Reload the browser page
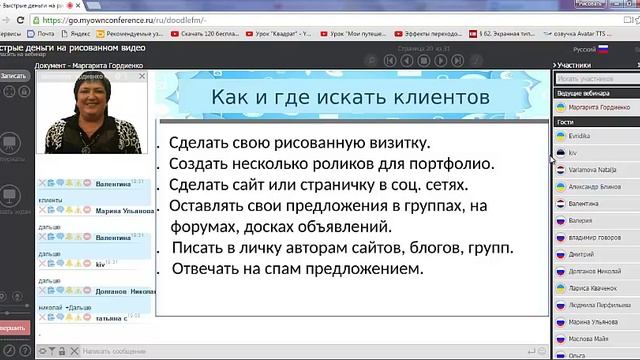The image size is (640, 360). (20, 20)
